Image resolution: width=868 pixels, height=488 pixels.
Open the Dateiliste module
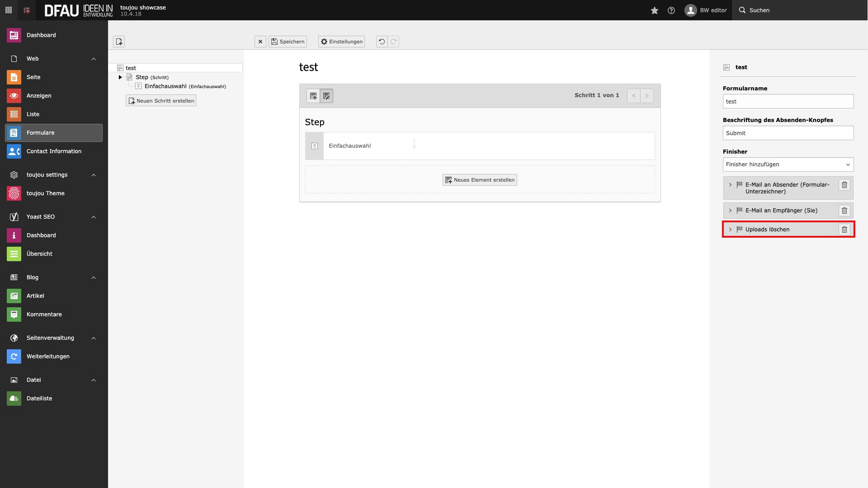39,399
